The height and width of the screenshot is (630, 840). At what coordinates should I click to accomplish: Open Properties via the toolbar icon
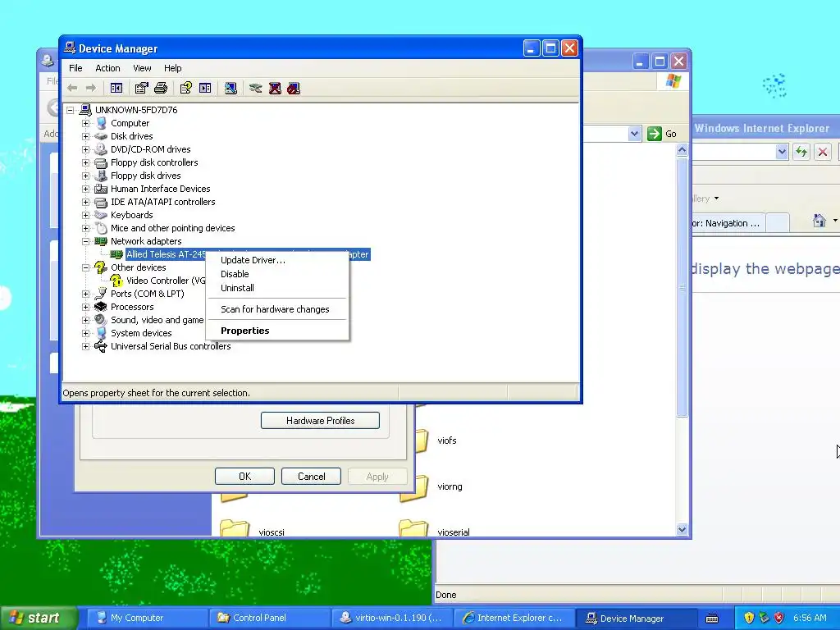pos(141,88)
